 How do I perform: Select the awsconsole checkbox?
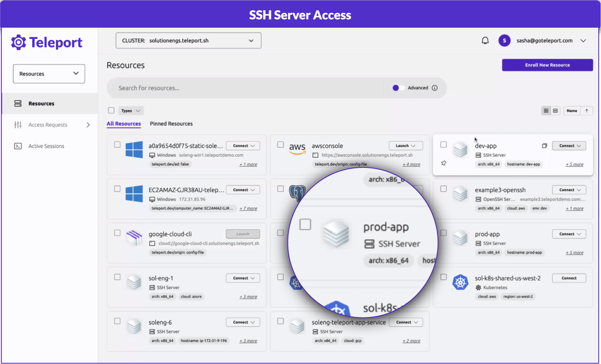pos(280,145)
